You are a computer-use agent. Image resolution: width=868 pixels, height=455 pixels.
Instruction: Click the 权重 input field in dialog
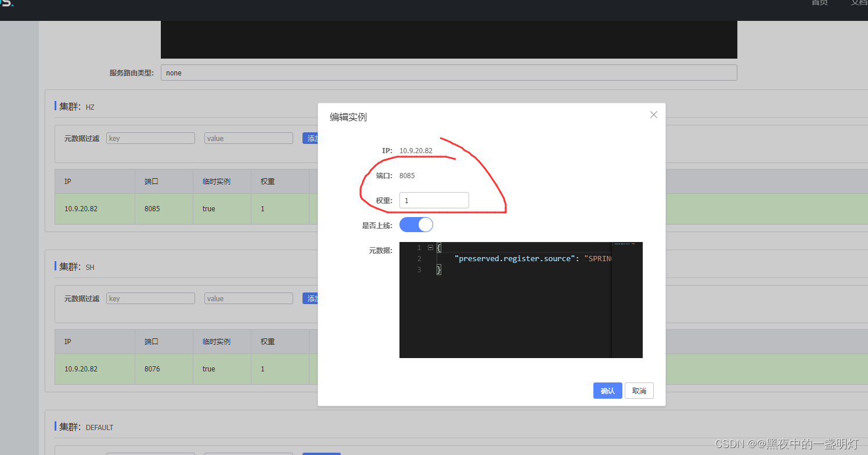pos(434,200)
